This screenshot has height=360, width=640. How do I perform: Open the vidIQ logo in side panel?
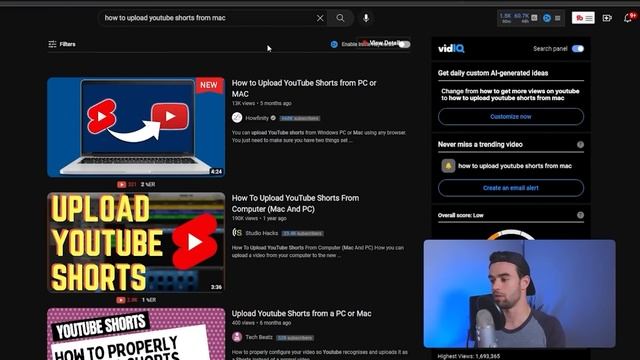pos(451,49)
